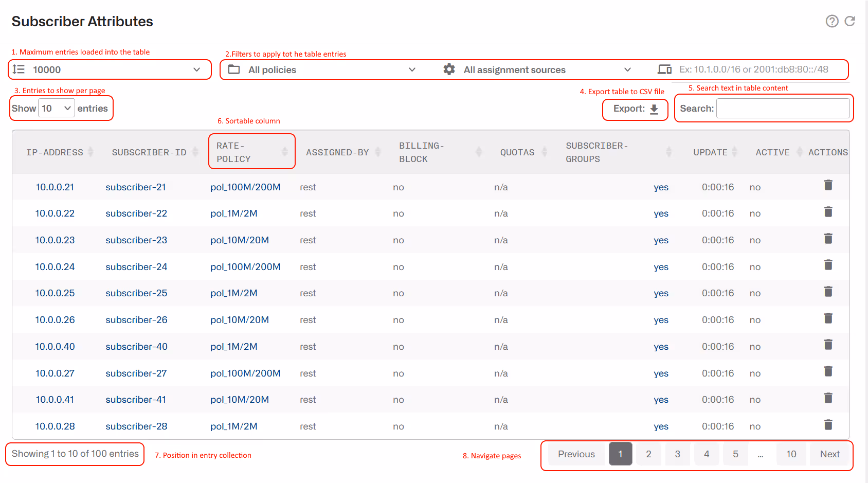The image size is (868, 483).
Task: Open IP address 10.0.0.28 link
Action: [x=55, y=426]
